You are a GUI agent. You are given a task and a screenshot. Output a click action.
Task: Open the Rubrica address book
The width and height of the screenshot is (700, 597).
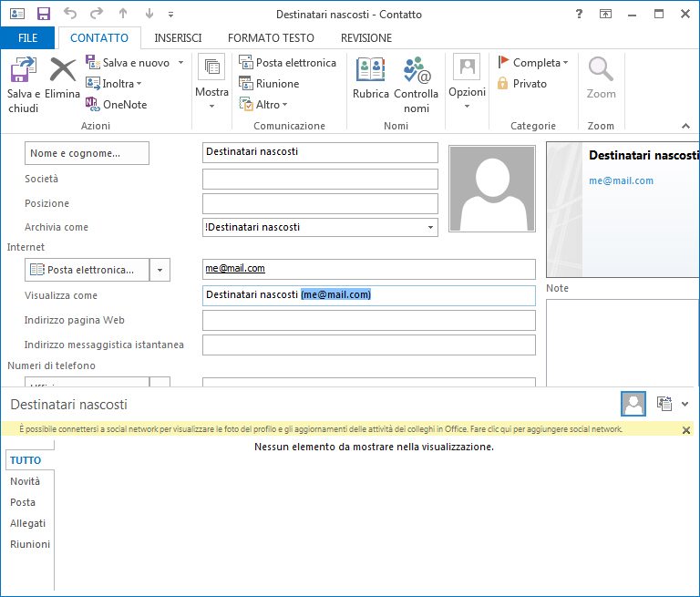(x=370, y=70)
